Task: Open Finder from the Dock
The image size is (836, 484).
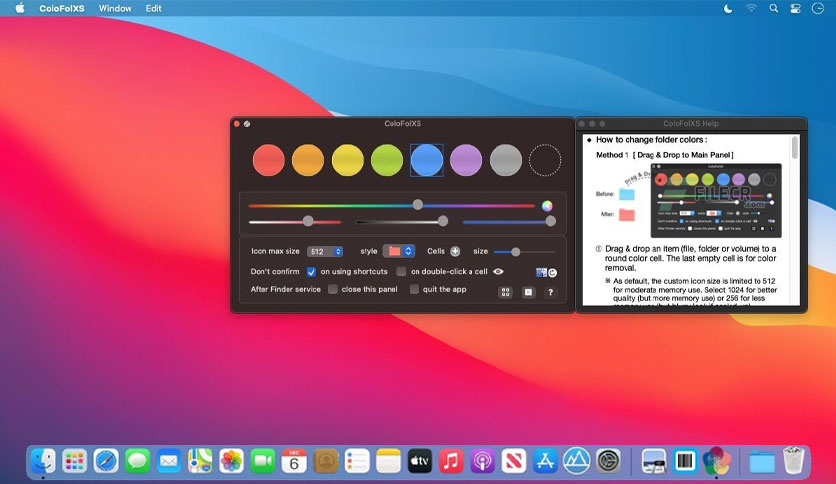Action: click(x=43, y=461)
